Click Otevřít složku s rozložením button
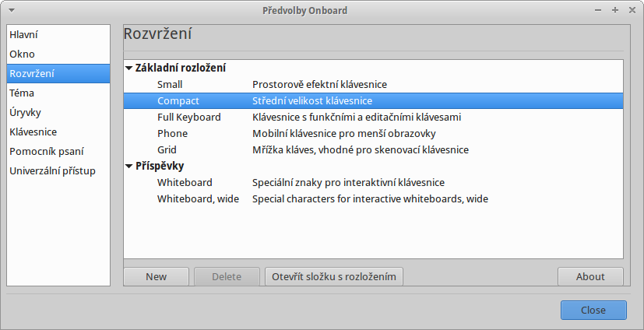The height and width of the screenshot is (330, 644). click(x=334, y=276)
